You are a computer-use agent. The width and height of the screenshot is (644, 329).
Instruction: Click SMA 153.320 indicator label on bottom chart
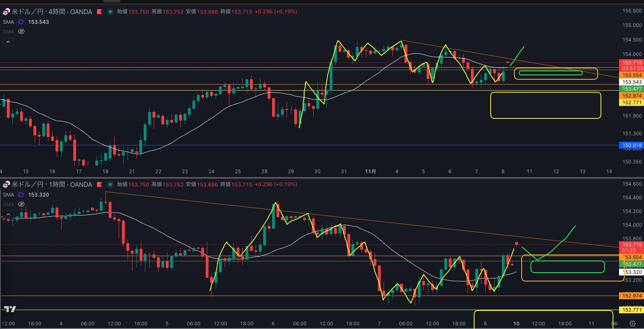point(8,195)
